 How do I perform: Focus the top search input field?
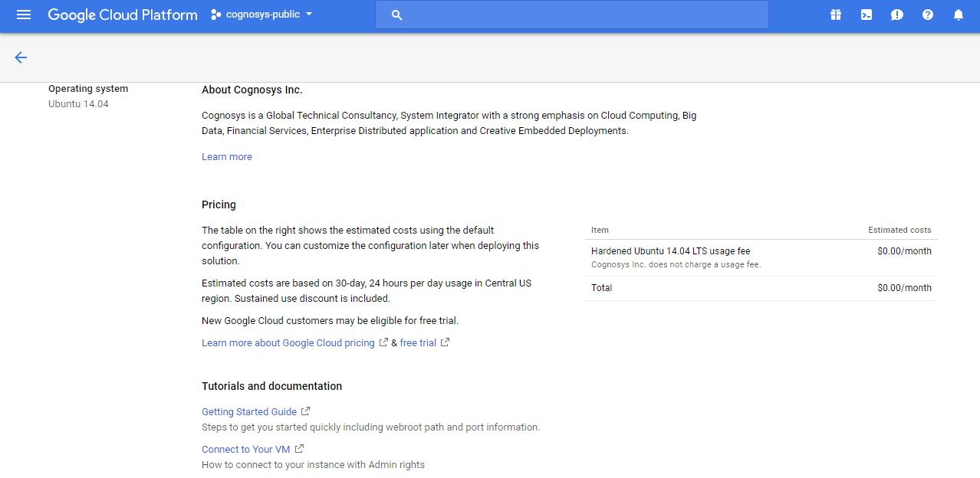tap(583, 15)
